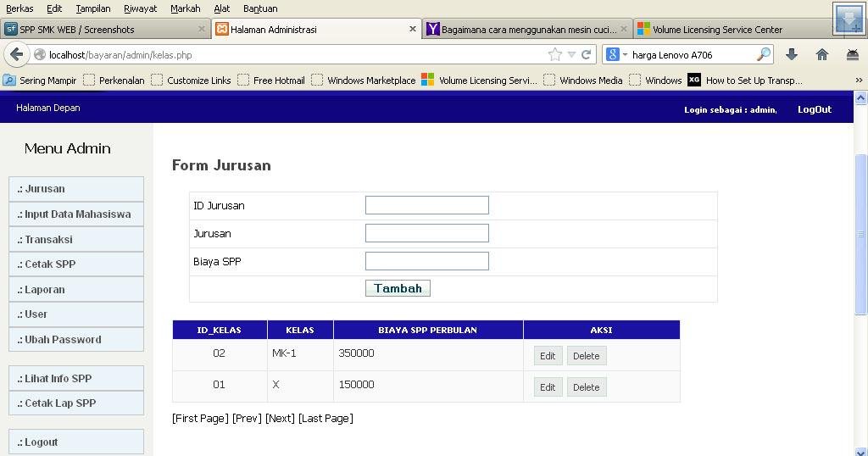The height and width of the screenshot is (456, 868).
Task: Click the vertical page scrollbar
Action: coord(861,234)
